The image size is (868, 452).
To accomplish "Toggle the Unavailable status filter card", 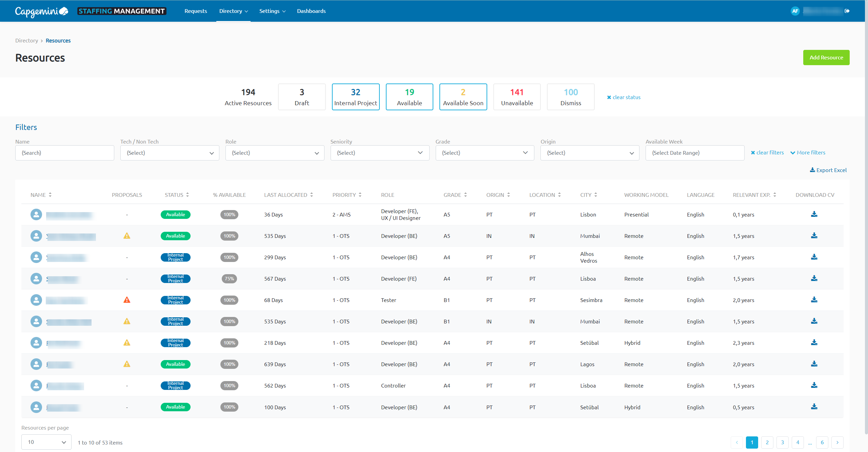I will point(517,97).
